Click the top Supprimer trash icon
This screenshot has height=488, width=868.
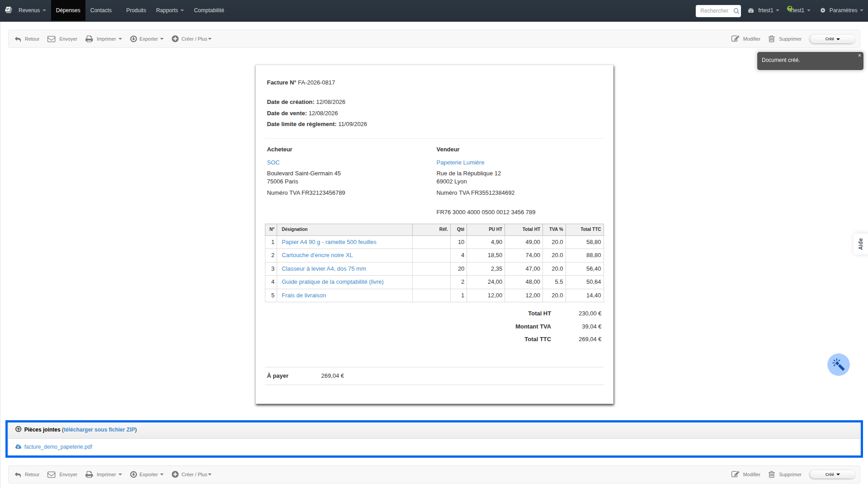tap(772, 39)
